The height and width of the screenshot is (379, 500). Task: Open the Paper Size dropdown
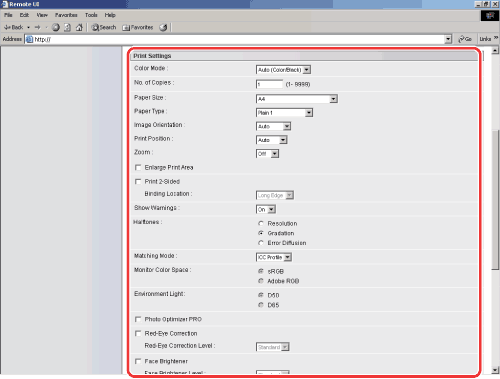click(x=297, y=99)
